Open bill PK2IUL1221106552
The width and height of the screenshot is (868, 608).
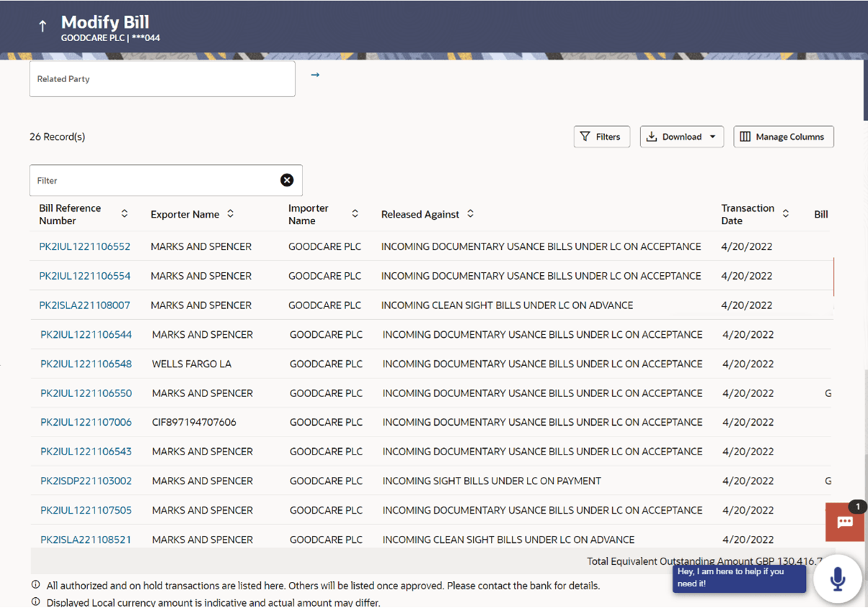coord(84,246)
